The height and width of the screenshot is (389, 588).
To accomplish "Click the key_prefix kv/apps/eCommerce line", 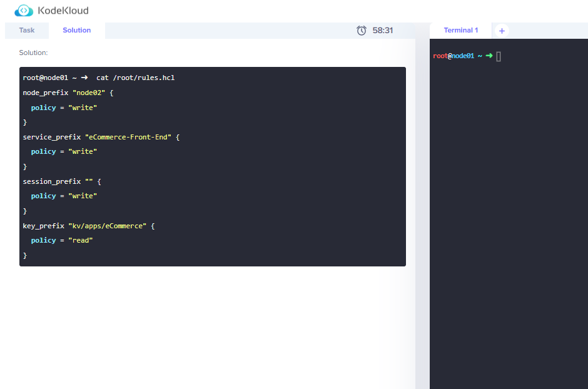I will 88,225.
